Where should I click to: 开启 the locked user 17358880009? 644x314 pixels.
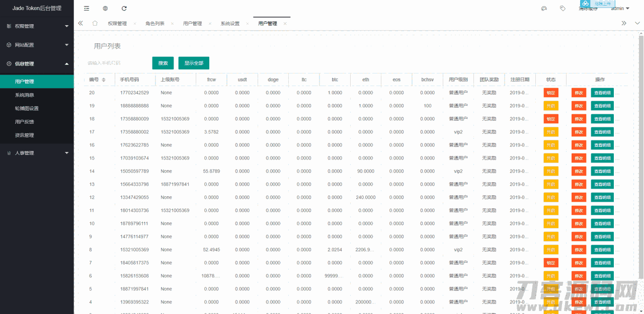pos(551,119)
